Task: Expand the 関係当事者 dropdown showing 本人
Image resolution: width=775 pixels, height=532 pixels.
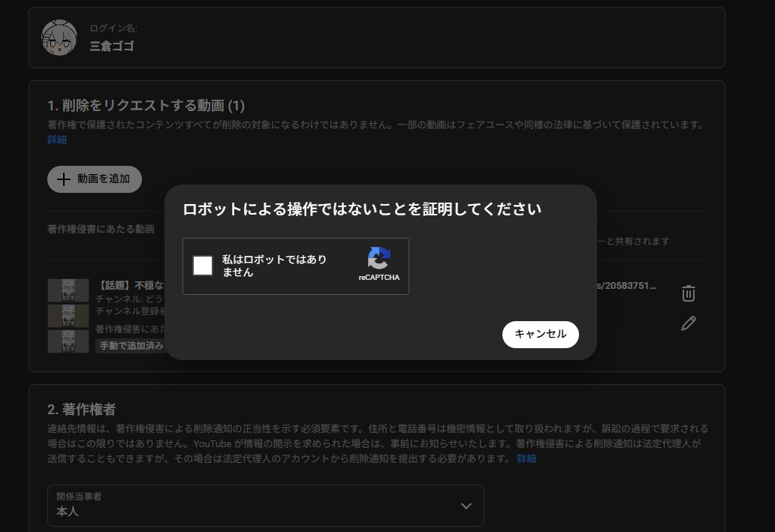Action: pos(265,505)
